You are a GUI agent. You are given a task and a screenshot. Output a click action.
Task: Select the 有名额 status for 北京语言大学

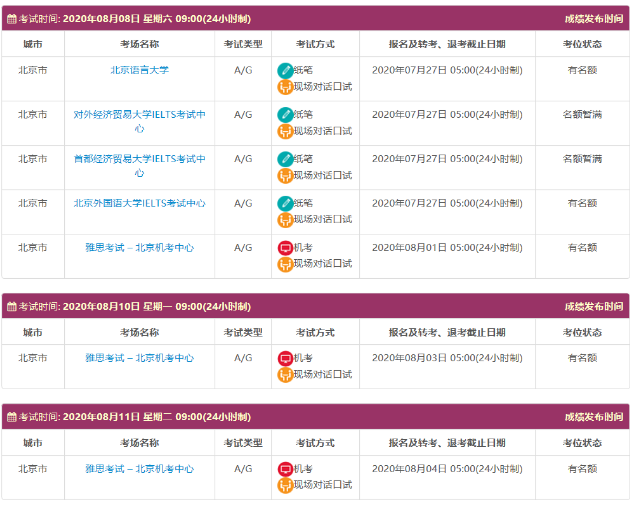[x=582, y=70]
